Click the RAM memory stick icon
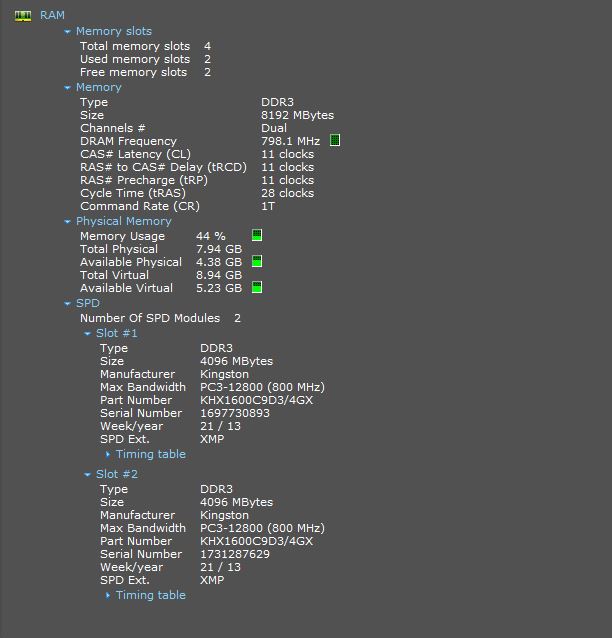Image resolution: width=612 pixels, height=638 pixels. coord(23,16)
